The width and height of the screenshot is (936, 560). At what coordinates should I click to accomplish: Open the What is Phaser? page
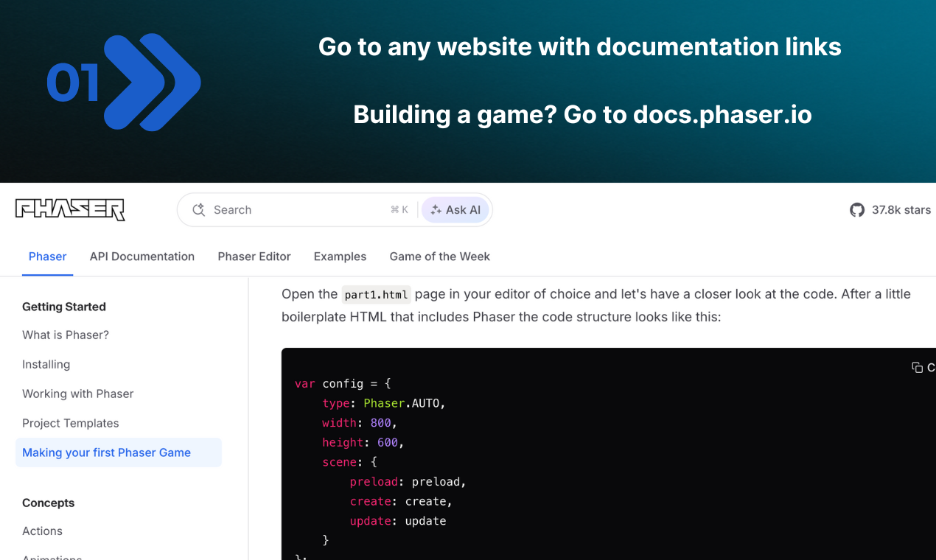(66, 335)
